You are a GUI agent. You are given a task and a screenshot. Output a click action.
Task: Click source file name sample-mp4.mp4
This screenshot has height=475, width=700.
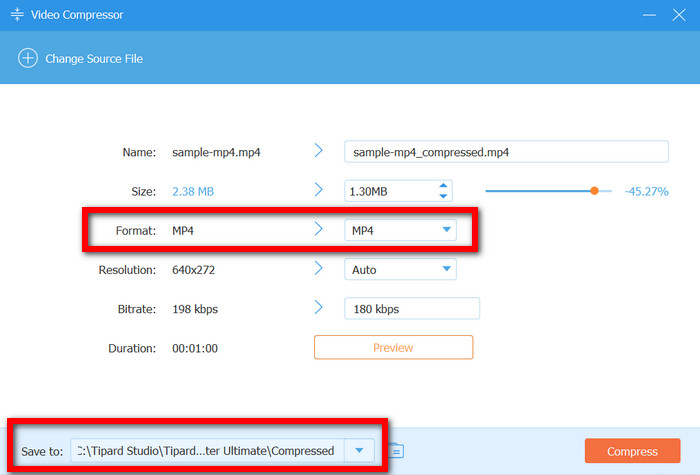216,152
